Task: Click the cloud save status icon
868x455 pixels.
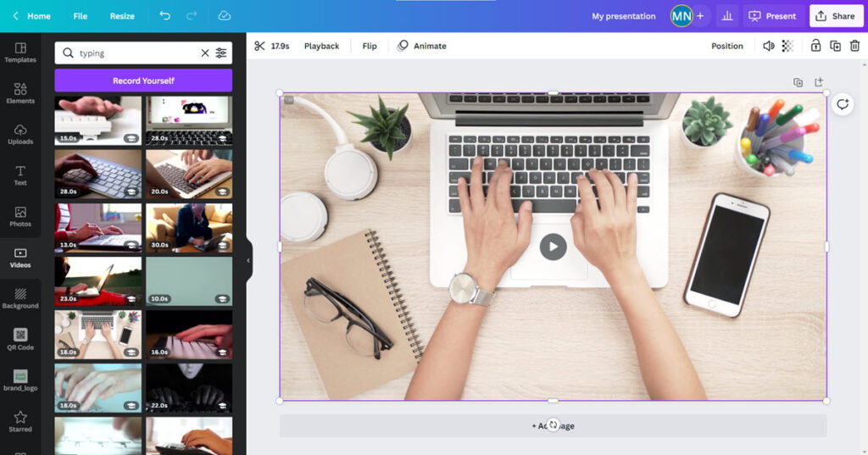Action: pos(224,15)
